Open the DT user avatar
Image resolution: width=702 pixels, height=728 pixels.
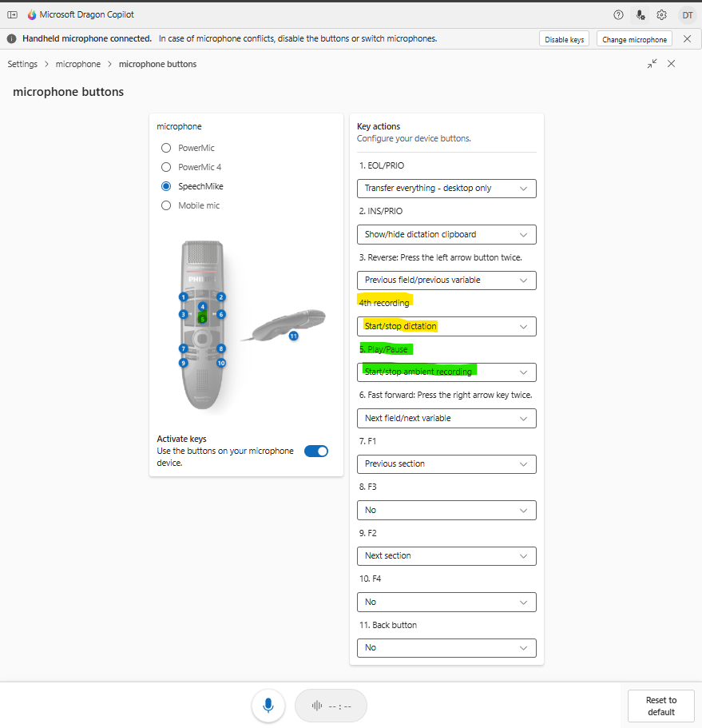click(687, 15)
